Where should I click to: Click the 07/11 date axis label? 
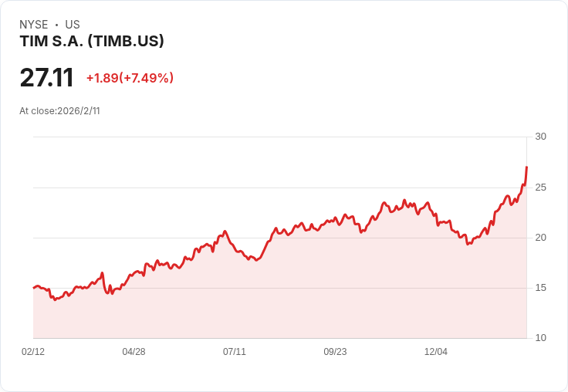point(235,351)
